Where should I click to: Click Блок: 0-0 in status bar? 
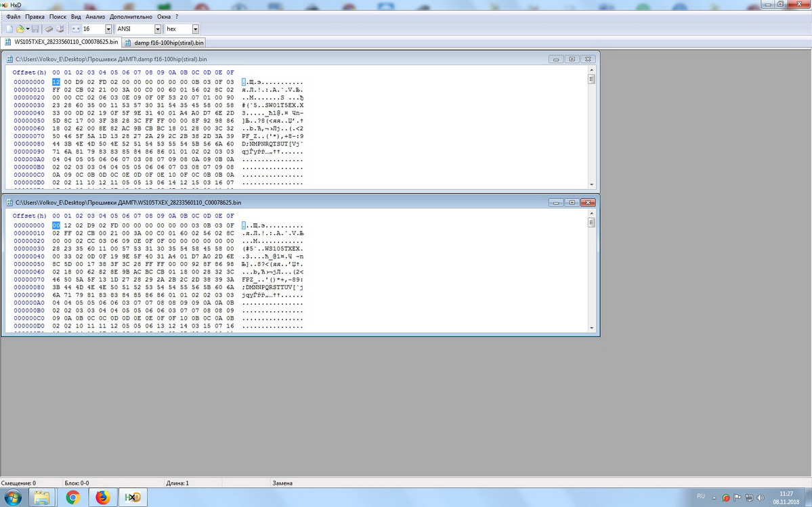pyautogui.click(x=77, y=483)
